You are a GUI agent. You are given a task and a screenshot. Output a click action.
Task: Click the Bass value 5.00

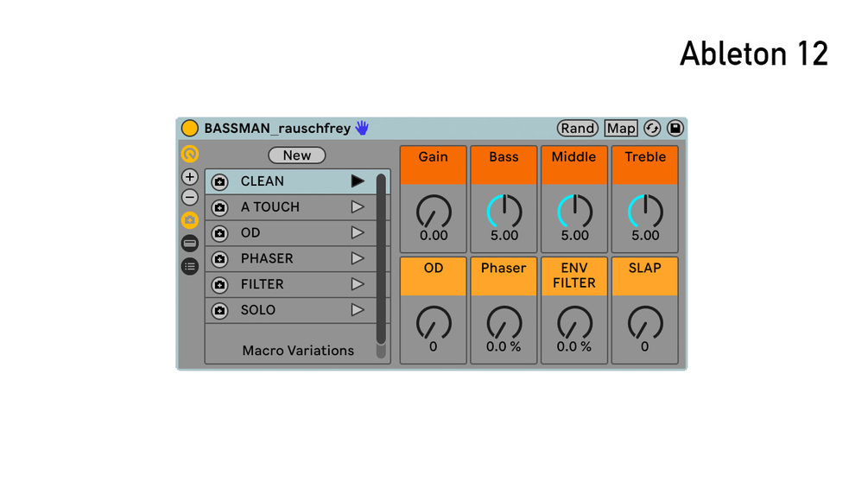(504, 236)
